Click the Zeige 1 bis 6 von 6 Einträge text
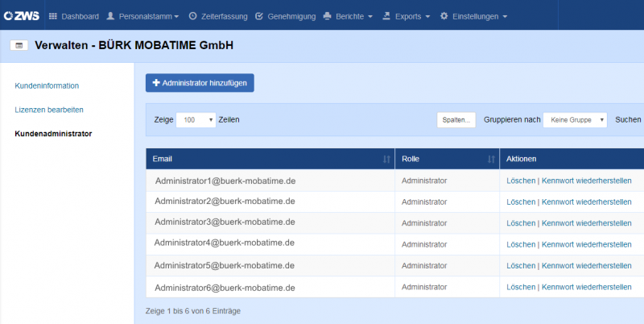 click(x=193, y=311)
